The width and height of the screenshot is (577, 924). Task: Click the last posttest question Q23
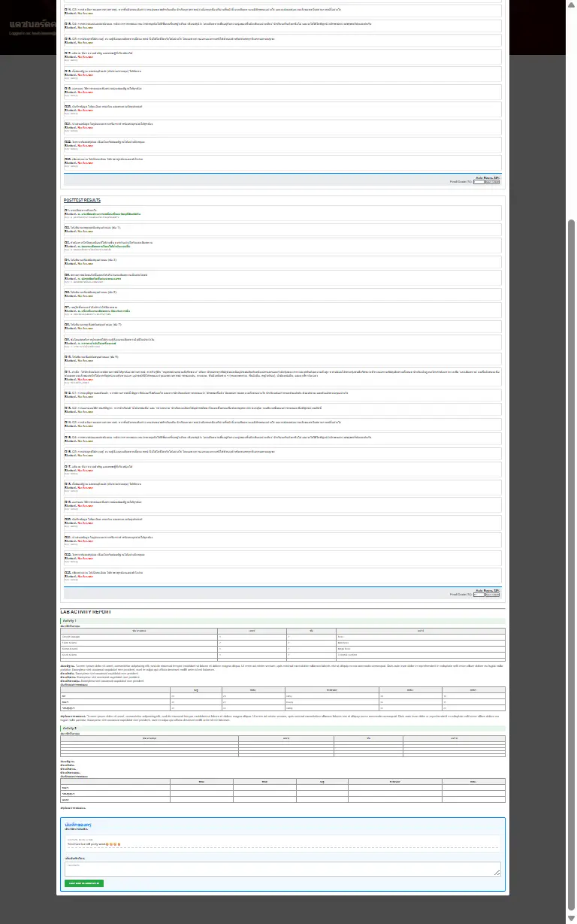[x=282, y=574]
